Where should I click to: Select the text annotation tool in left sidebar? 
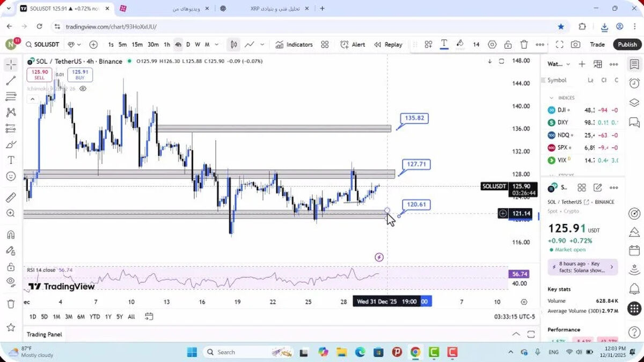(11, 160)
